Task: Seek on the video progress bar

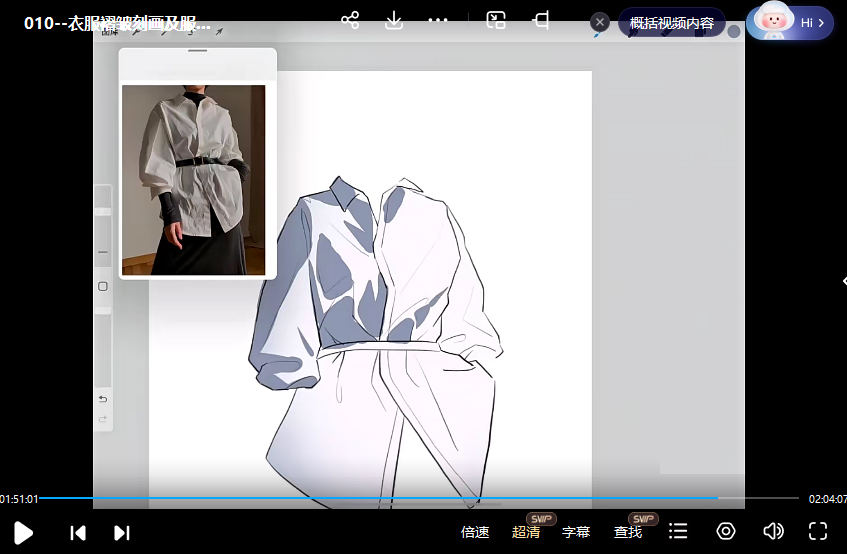Action: coord(400,497)
